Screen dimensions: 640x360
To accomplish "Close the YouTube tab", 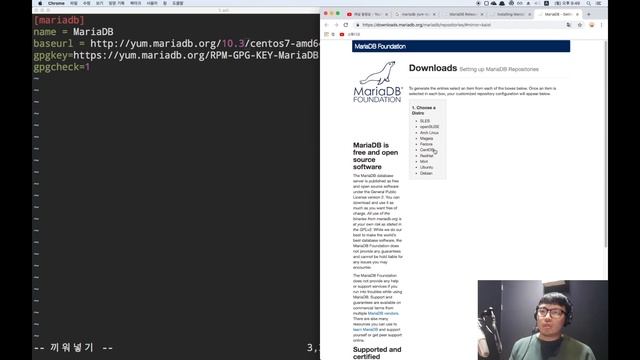I will [x=387, y=14].
